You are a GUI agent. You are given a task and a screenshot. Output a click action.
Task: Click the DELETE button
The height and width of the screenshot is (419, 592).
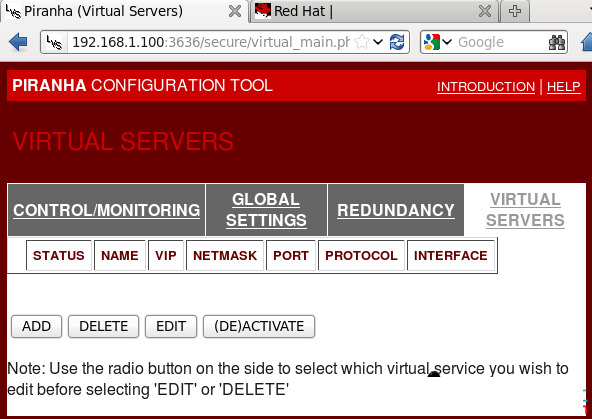[103, 327]
